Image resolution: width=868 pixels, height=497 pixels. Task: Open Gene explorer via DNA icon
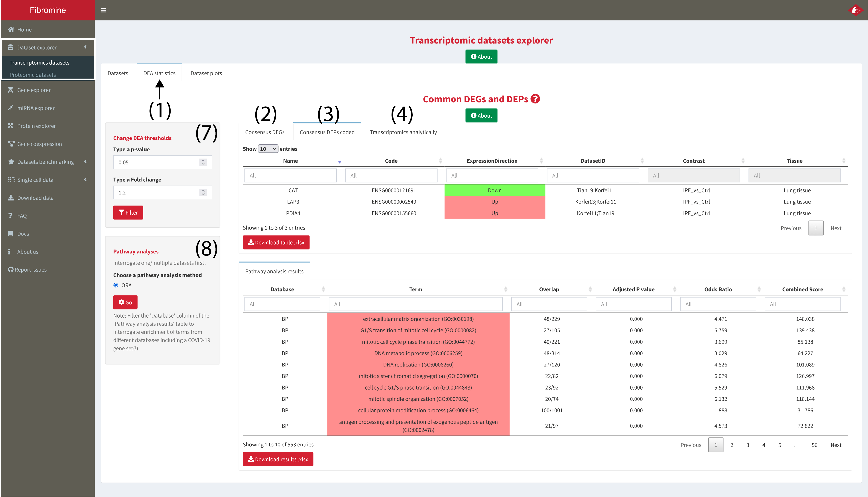[11, 90]
